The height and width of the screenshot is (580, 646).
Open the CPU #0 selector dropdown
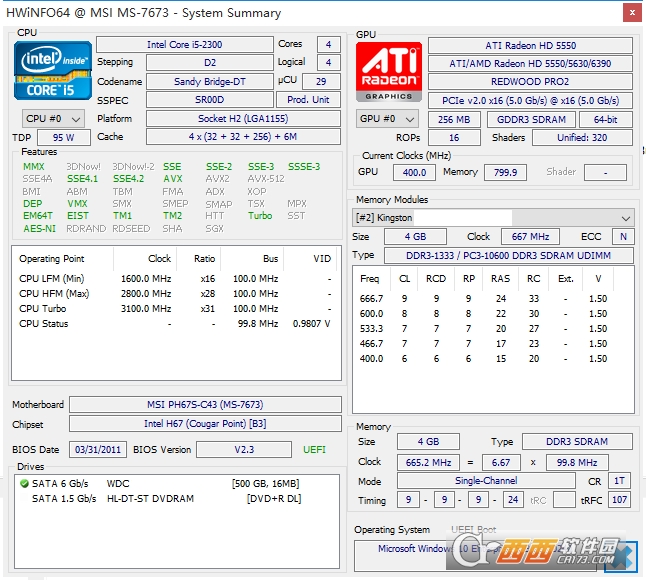(x=53, y=119)
